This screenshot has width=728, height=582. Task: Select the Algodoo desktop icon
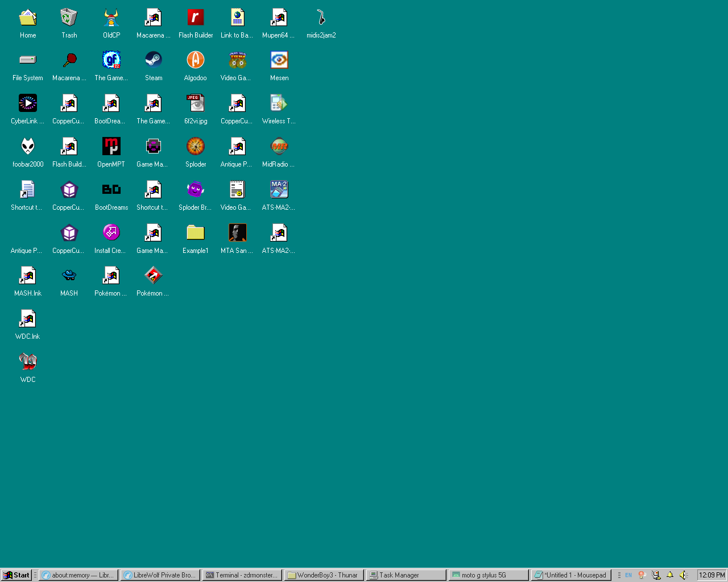click(195, 60)
